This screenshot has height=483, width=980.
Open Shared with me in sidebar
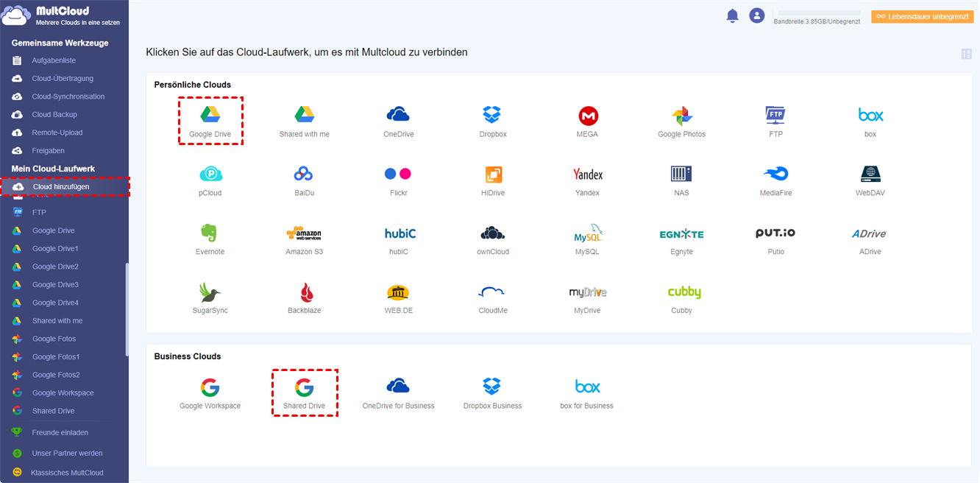point(57,321)
